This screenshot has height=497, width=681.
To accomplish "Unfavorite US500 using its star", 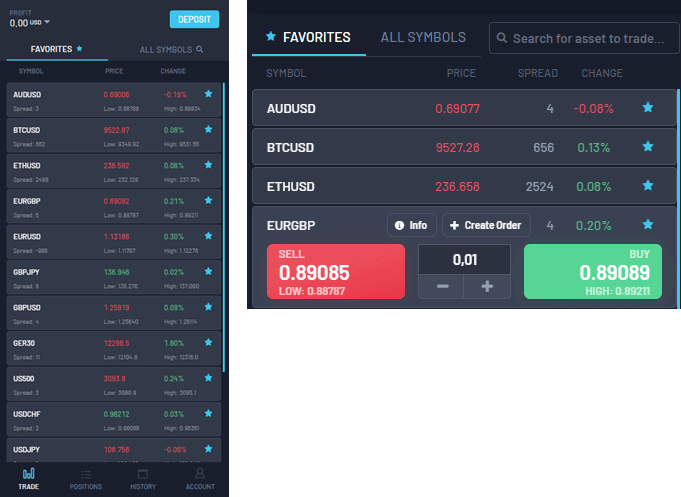I will 208,377.
